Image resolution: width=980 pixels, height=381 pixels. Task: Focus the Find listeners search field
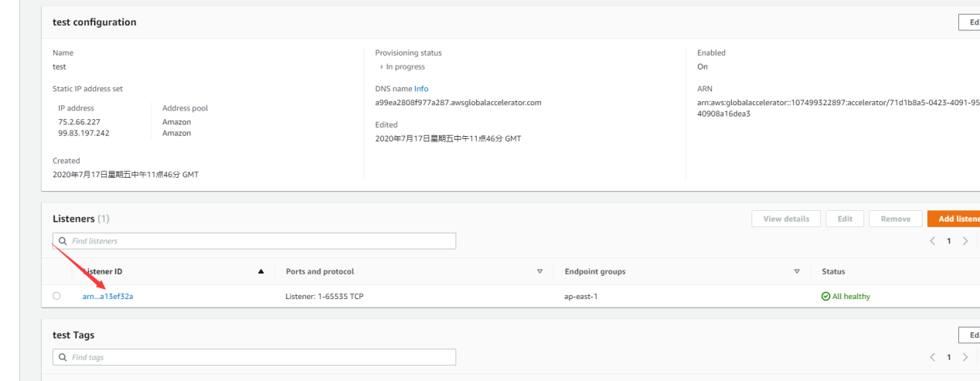(x=254, y=241)
